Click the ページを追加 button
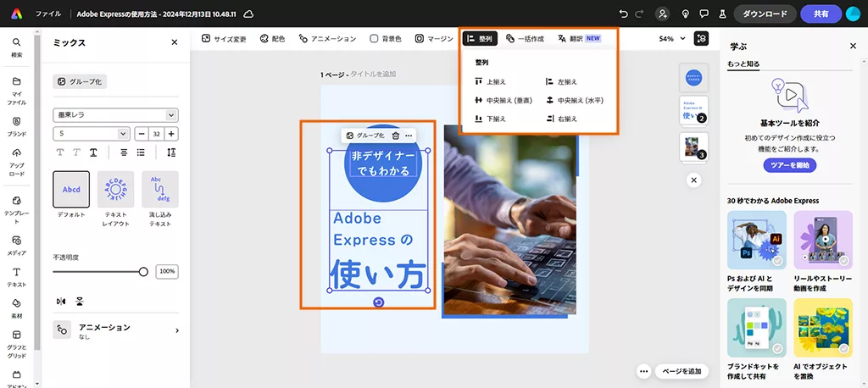Image resolution: width=868 pixels, height=388 pixels. [682, 371]
